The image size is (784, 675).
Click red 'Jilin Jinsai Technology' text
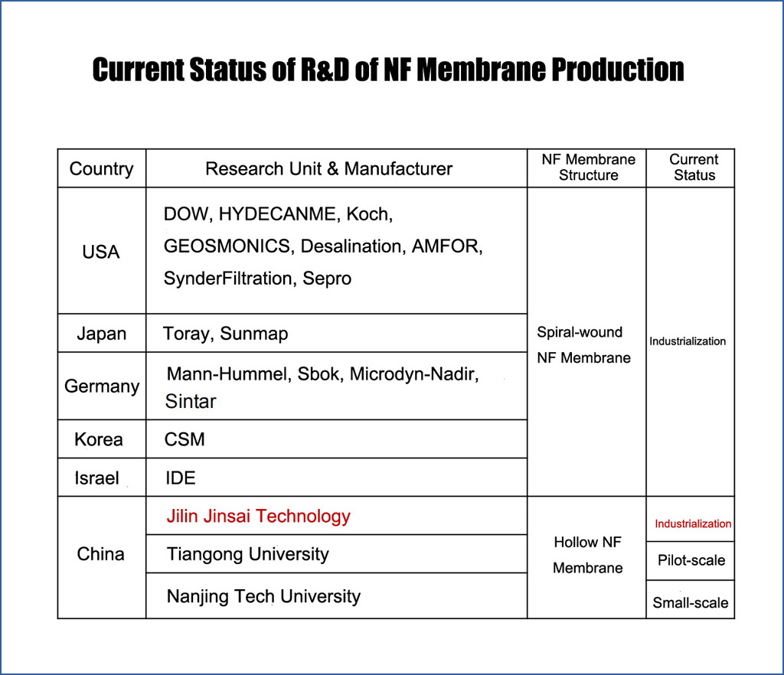pyautogui.click(x=259, y=516)
